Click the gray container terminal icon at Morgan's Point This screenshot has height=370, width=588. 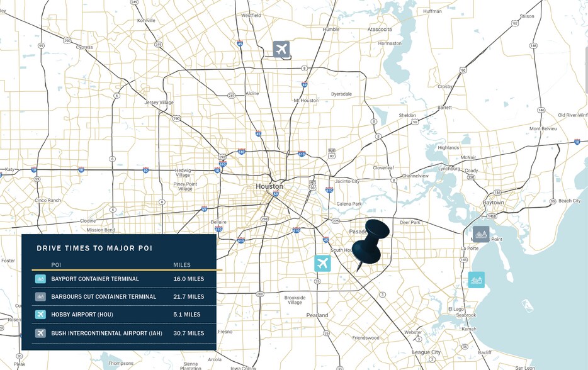pyautogui.click(x=481, y=234)
